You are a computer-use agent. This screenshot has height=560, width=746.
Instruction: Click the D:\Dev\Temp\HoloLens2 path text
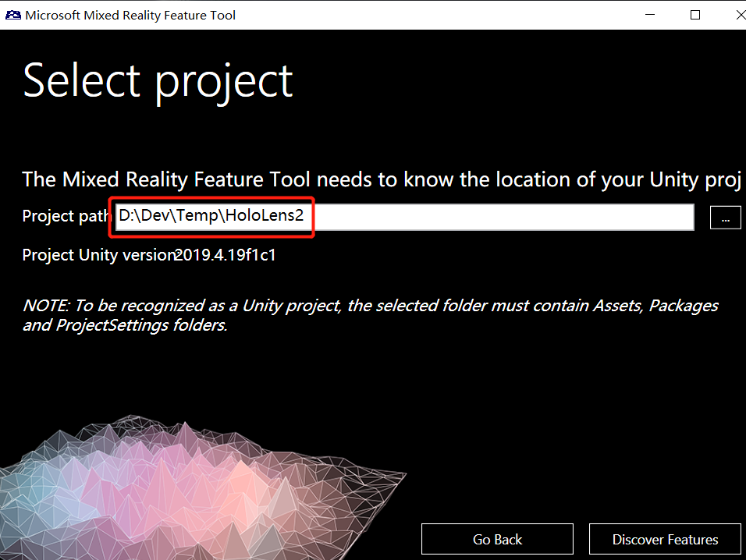point(211,216)
